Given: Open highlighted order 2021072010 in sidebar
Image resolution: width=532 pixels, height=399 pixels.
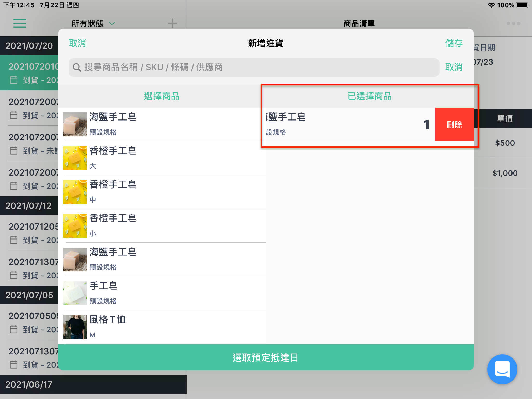Looking at the screenshot, I should (x=29, y=73).
